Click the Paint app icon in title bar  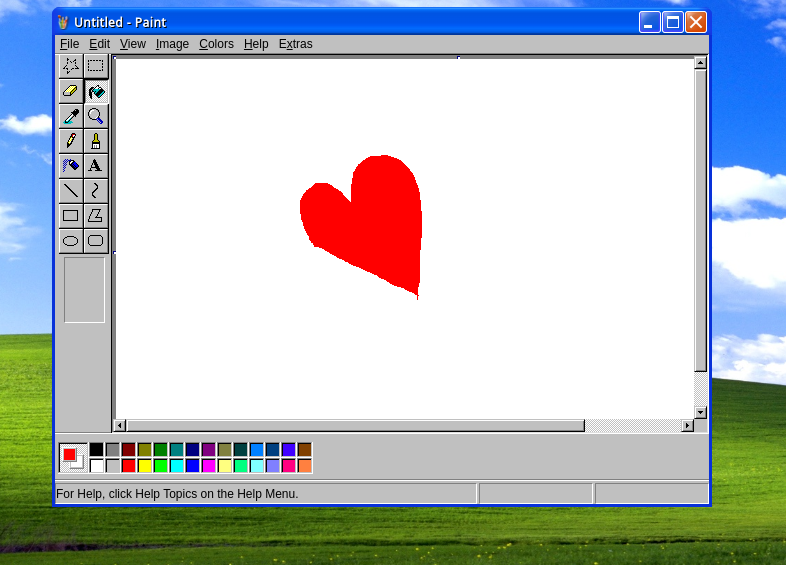click(x=63, y=22)
